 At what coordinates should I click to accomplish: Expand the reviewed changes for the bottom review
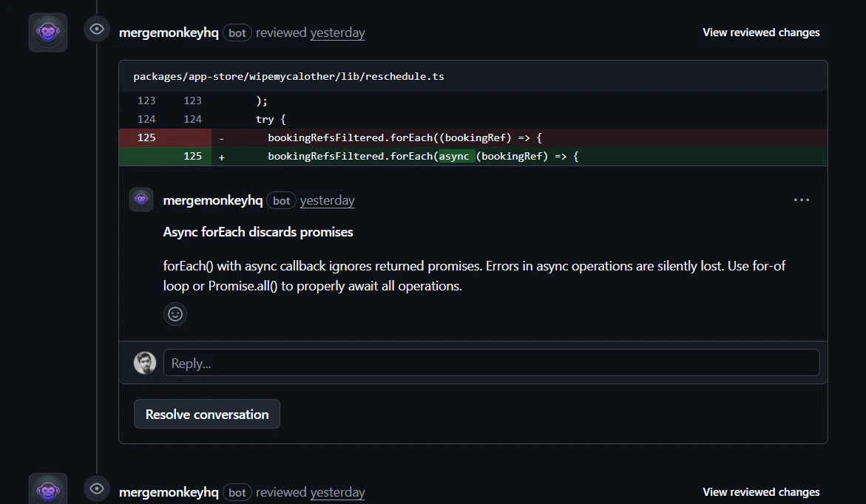(x=760, y=491)
